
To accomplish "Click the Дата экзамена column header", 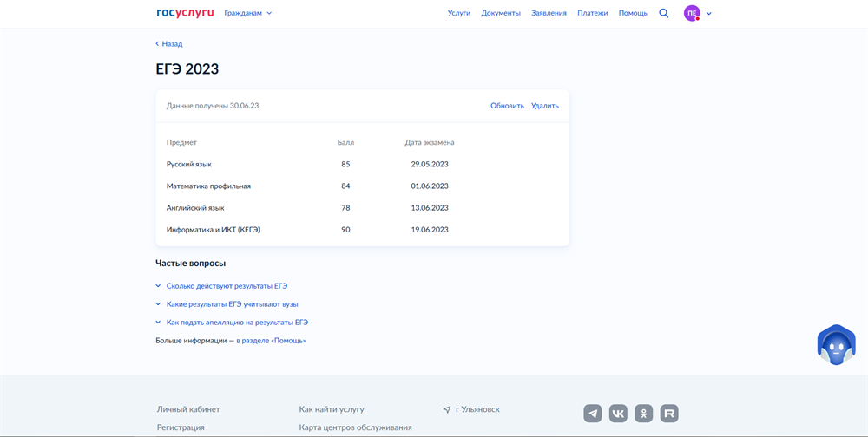I will pos(430,143).
